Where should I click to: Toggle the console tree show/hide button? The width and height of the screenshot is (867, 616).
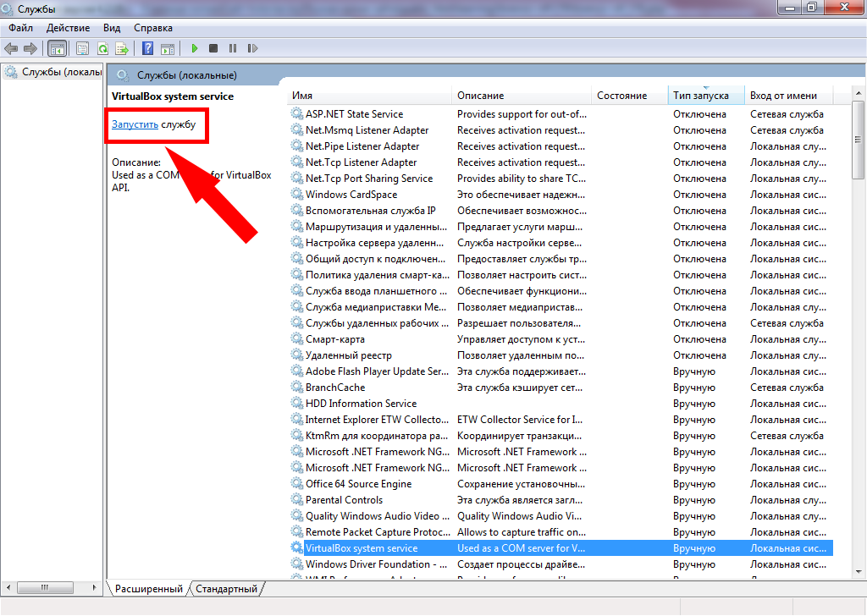point(58,49)
